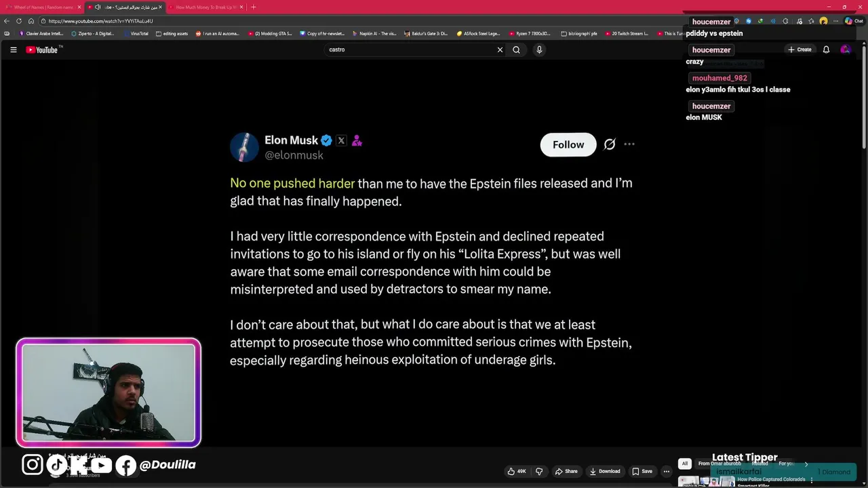This screenshot has height=488, width=868.
Task: Open the 'editing assets' bookmark folder
Action: click(172, 33)
